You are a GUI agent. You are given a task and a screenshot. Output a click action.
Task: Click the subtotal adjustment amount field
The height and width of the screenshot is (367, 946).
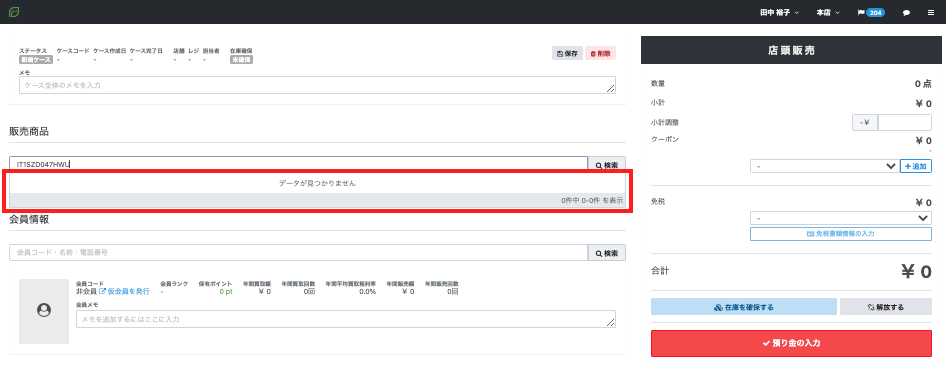(x=904, y=123)
